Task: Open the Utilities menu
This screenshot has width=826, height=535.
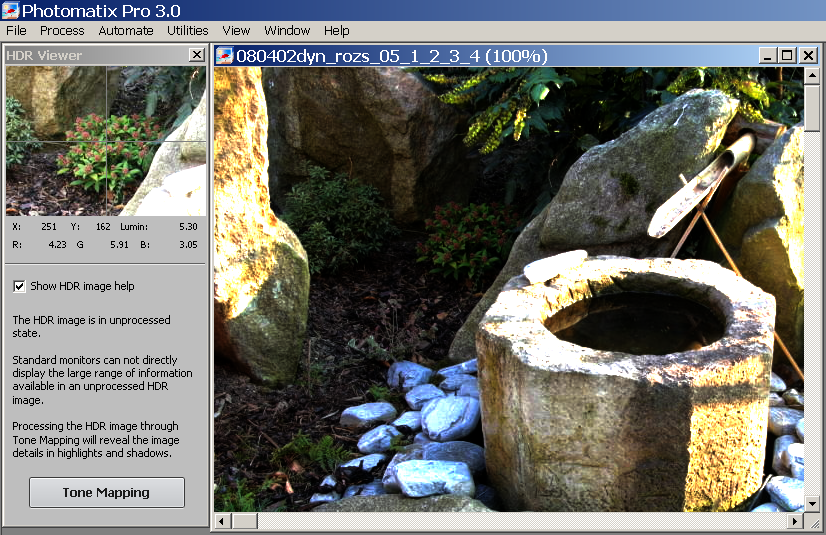Action: point(188,31)
